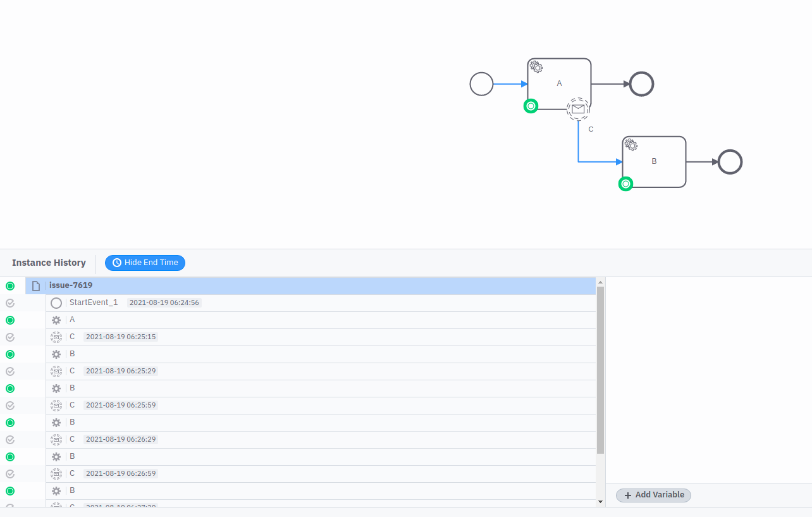
Task: Click the green active badge on task A
Action: tap(531, 106)
